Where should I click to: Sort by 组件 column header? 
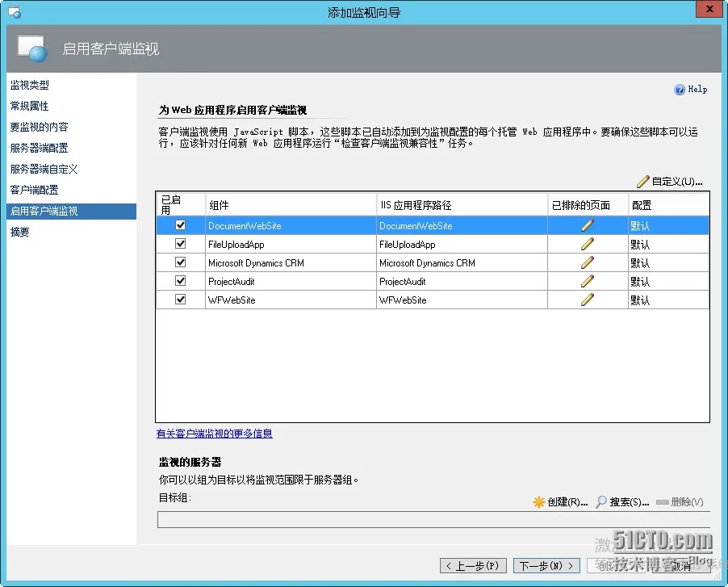pos(291,205)
